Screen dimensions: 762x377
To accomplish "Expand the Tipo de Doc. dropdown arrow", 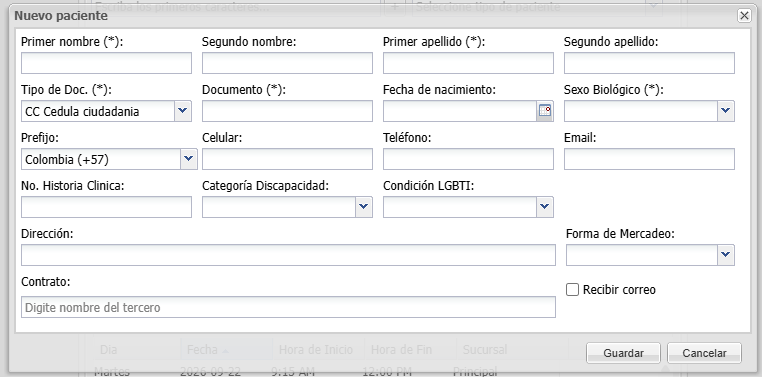I will click(x=182, y=111).
